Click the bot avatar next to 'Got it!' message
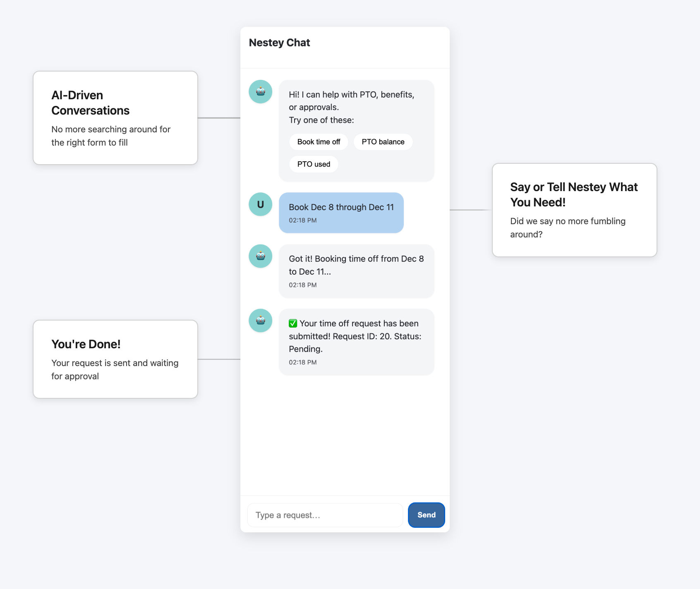700x589 pixels. click(x=260, y=256)
